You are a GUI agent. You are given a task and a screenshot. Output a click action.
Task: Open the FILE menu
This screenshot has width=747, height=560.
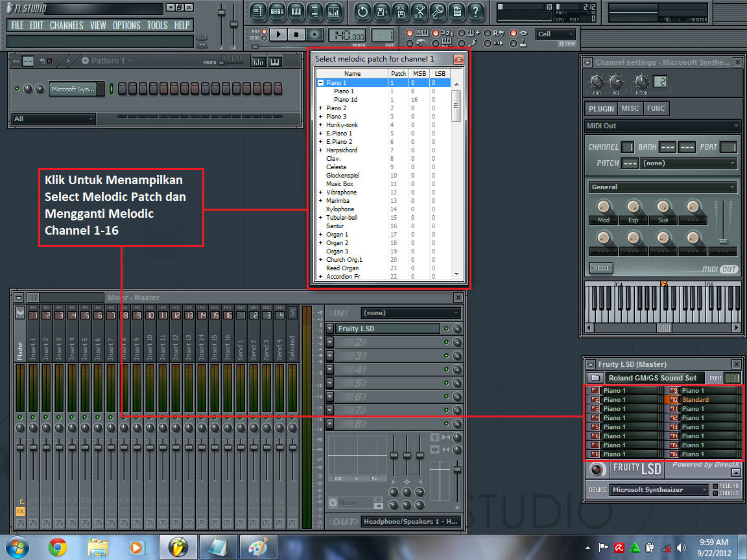click(17, 25)
